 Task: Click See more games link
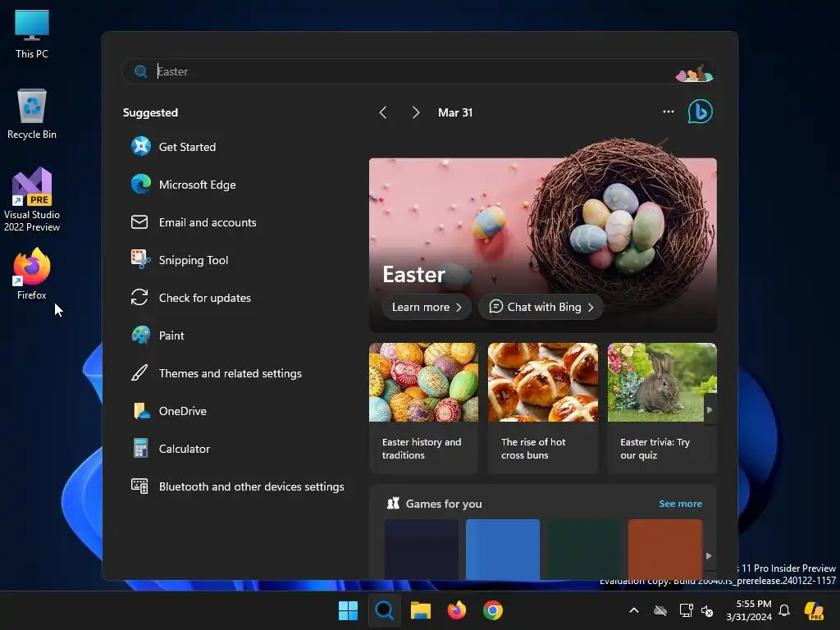680,504
